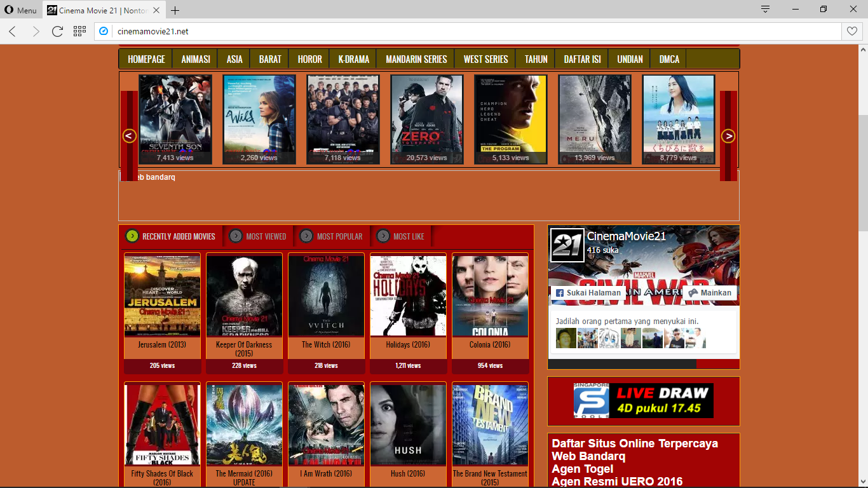
Task: Click Colonia (2016) title link
Action: [490, 344]
